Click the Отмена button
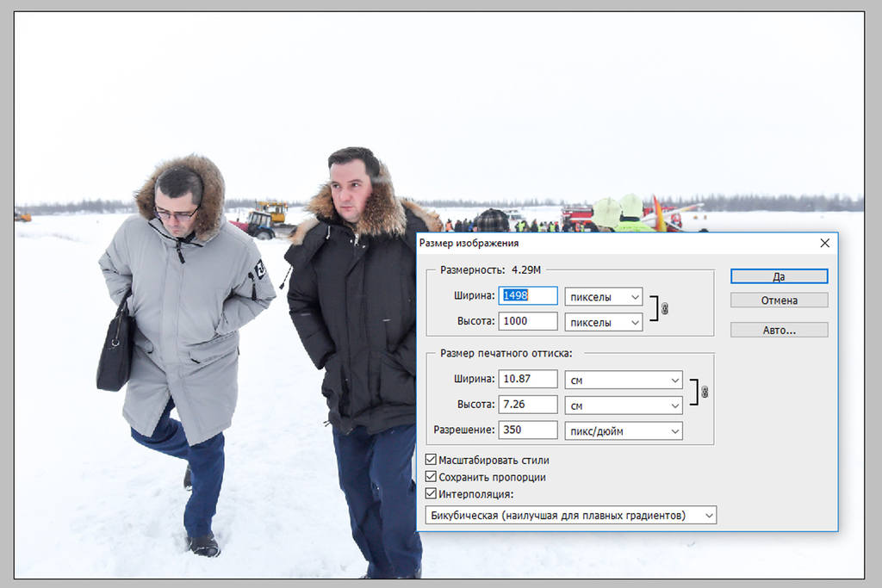The width and height of the screenshot is (882, 588). 779,300
